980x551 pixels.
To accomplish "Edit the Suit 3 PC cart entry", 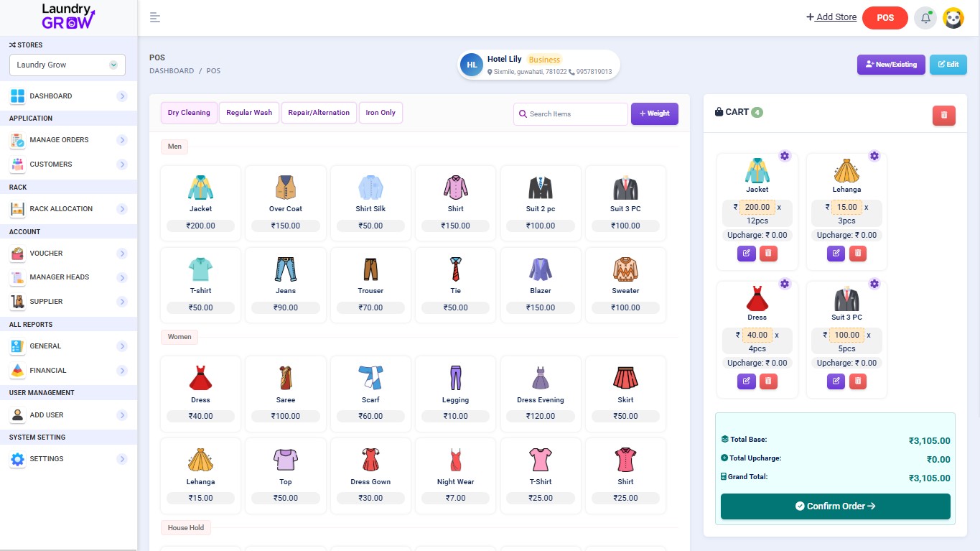I will [x=836, y=381].
